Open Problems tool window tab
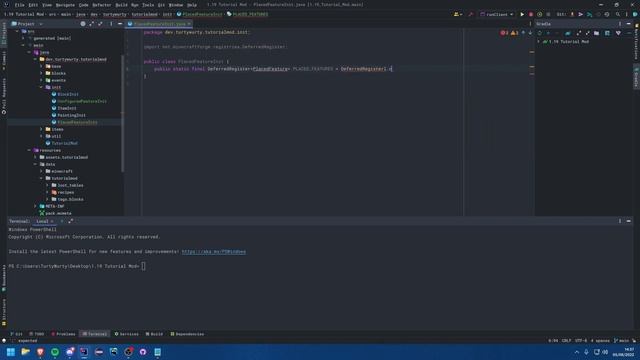This screenshot has width=640, height=360. [x=64, y=334]
